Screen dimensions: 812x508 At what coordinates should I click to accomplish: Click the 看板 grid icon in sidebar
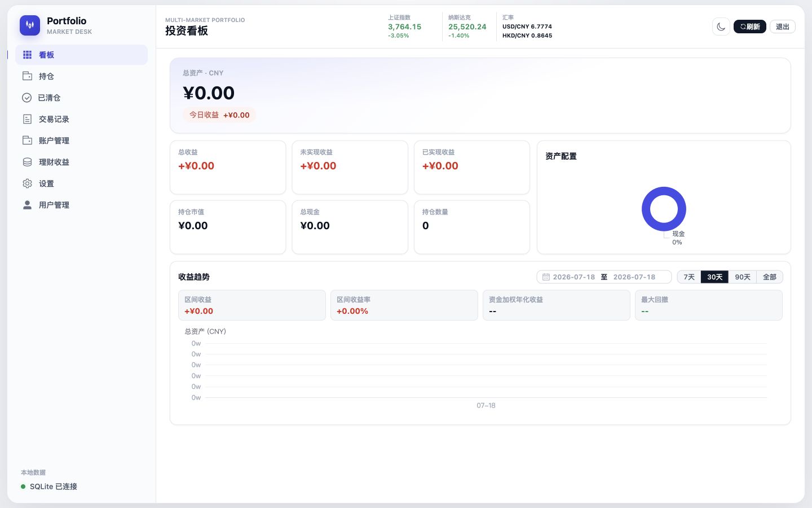27,55
